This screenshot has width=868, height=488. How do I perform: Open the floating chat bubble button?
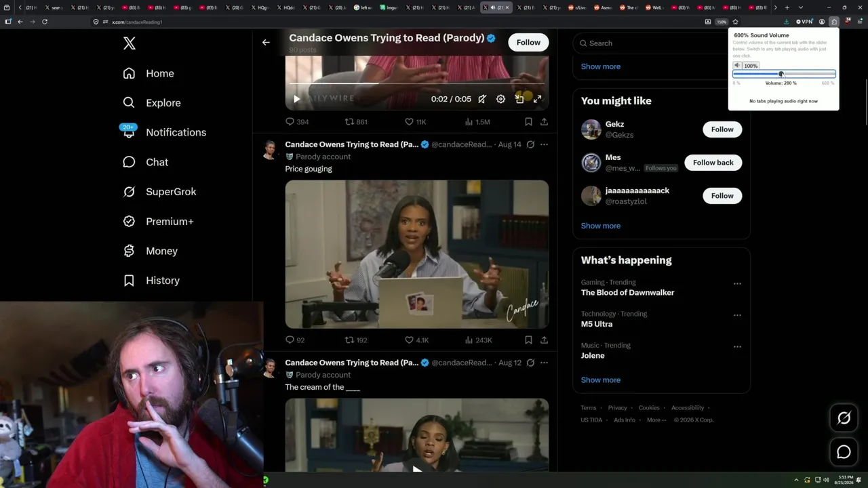point(844,452)
